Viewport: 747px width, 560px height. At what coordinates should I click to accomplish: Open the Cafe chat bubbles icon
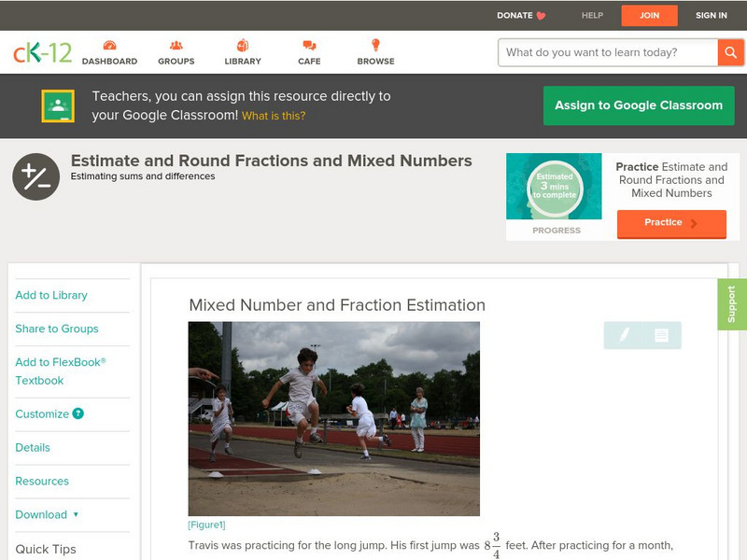(x=309, y=45)
